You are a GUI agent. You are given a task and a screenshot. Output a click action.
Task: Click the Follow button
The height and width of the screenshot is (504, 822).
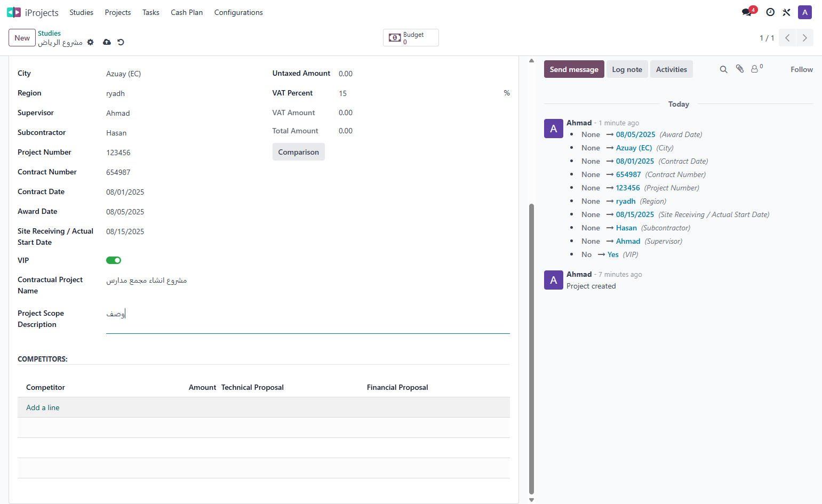click(802, 69)
